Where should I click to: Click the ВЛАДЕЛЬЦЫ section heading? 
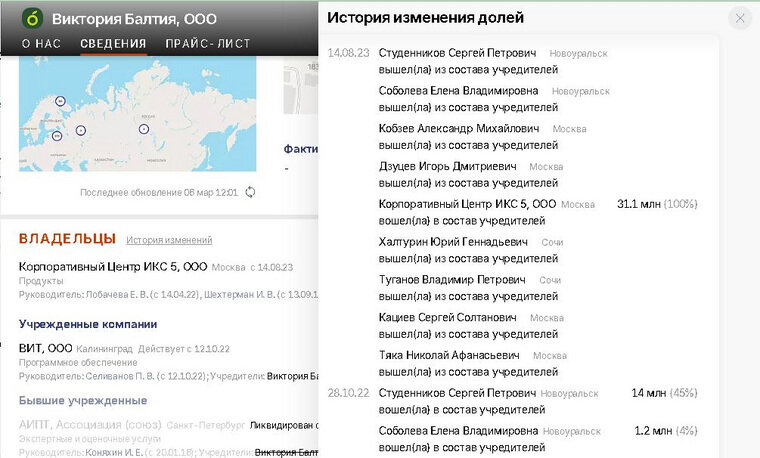(67, 239)
